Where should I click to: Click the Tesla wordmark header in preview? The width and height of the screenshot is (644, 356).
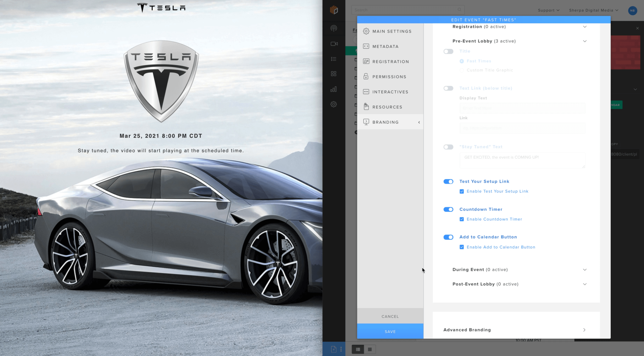coord(161,8)
